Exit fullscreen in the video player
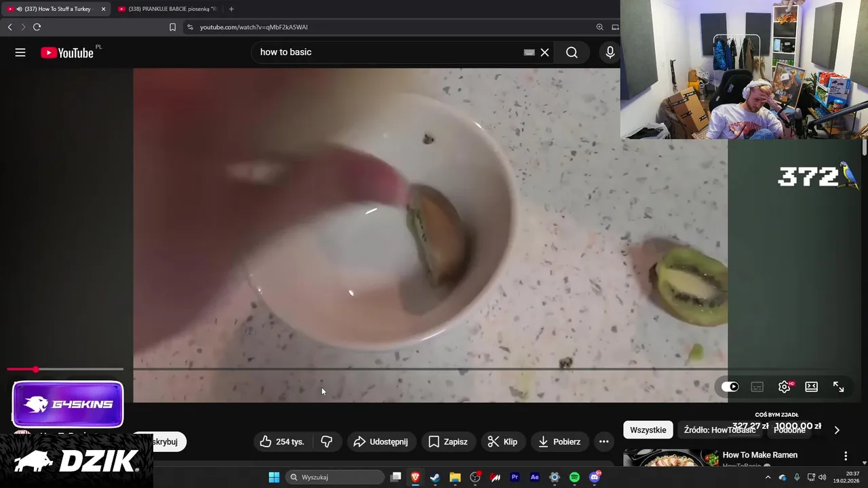This screenshot has height=488, width=868. pyautogui.click(x=839, y=386)
